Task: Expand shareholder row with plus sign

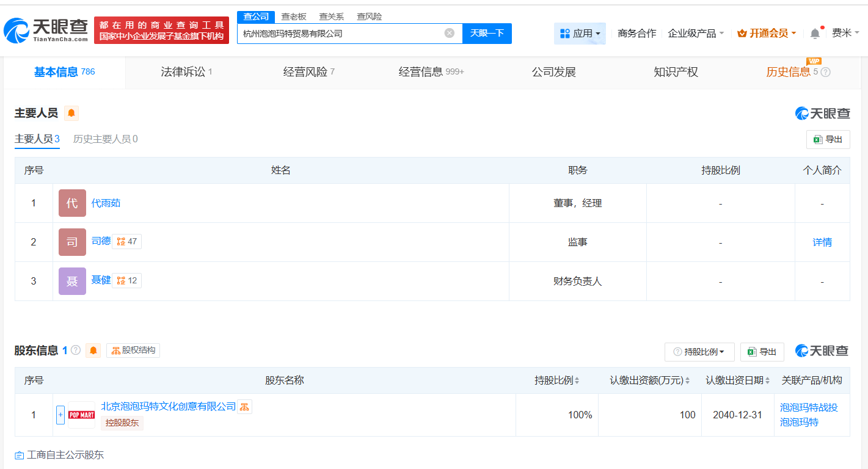Action: (60, 414)
